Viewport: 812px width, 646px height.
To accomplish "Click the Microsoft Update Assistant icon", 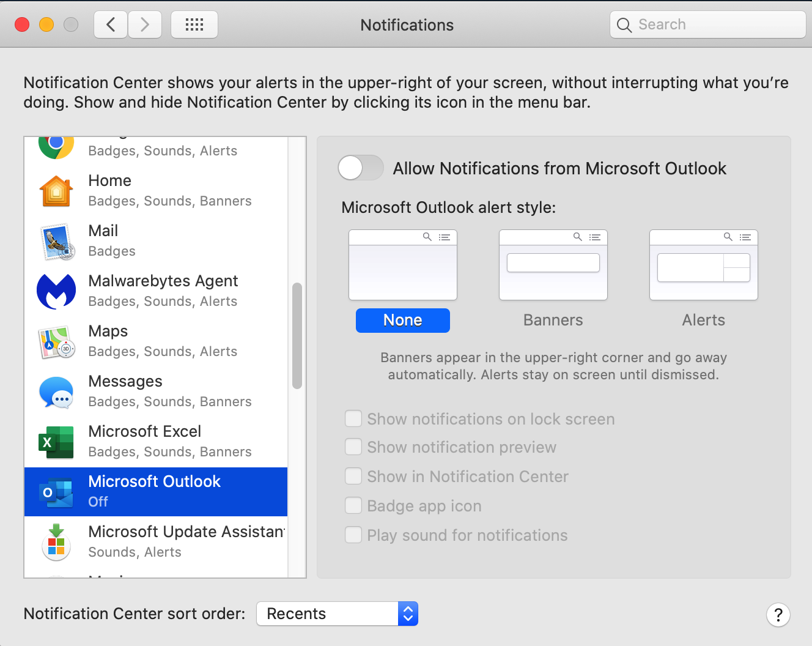I will coord(56,542).
